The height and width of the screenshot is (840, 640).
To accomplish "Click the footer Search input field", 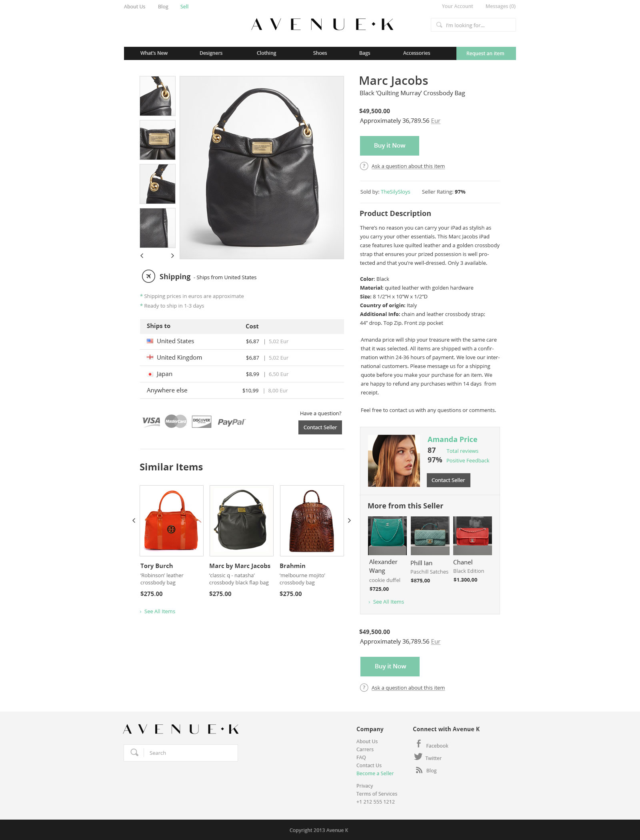I will 190,753.
